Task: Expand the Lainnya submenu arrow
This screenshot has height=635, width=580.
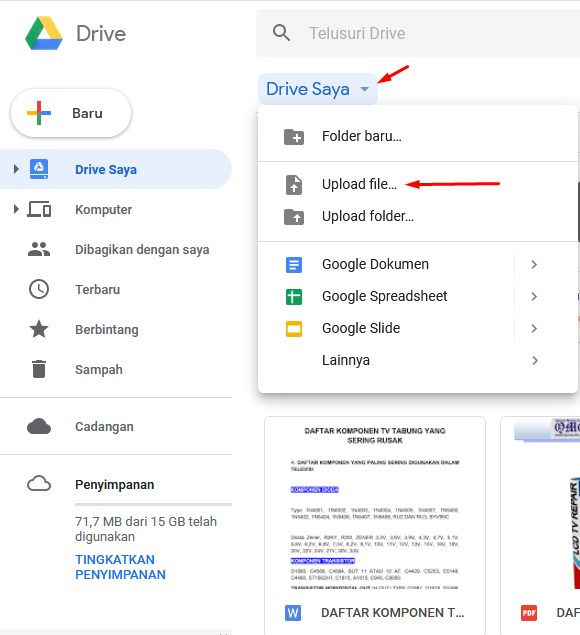Action: pos(535,360)
